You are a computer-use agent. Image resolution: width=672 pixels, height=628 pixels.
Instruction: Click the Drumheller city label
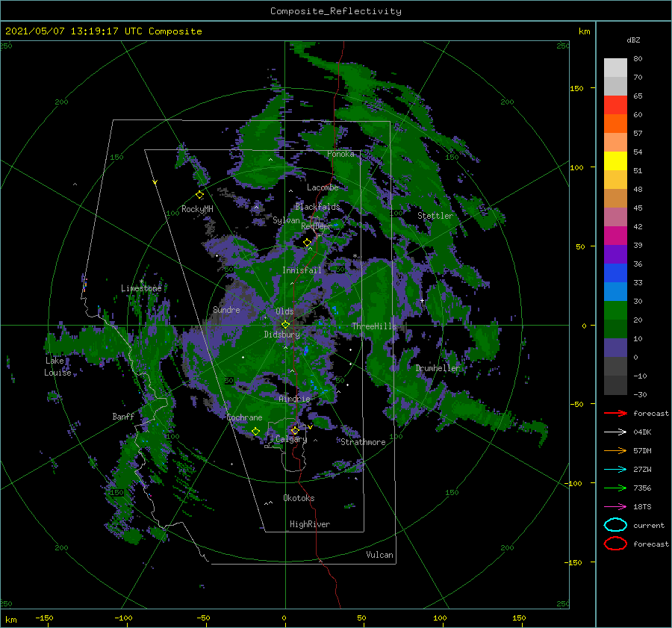[x=438, y=368]
